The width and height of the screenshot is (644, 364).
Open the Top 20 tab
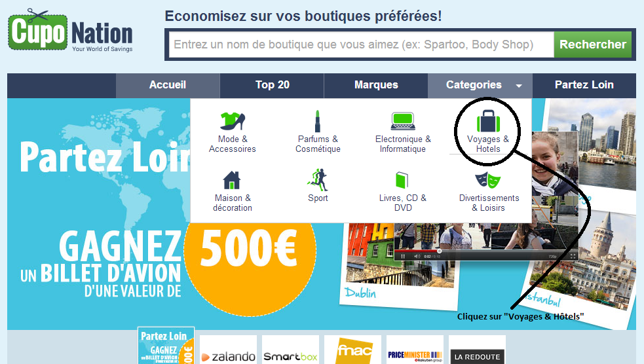pos(273,85)
